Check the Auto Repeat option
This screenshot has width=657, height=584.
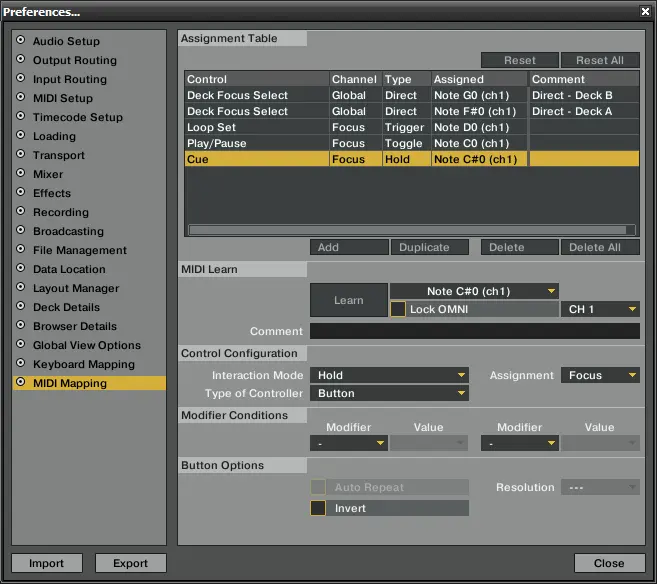318,488
